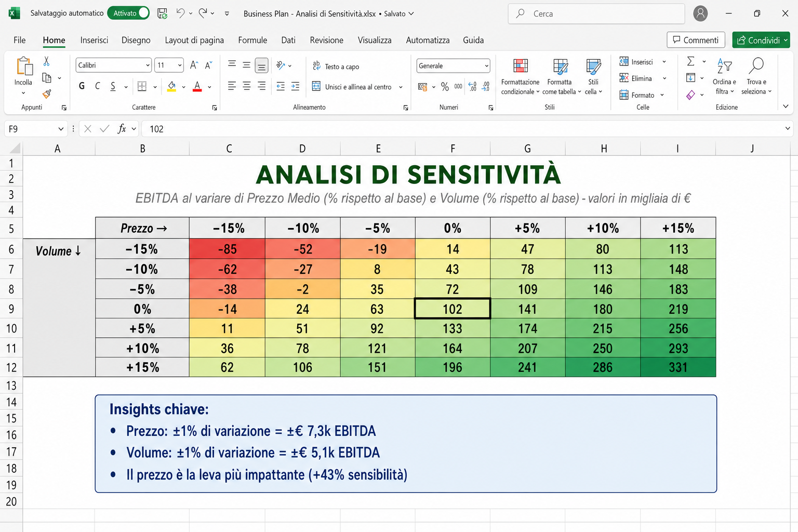Image resolution: width=798 pixels, height=532 pixels.
Task: Switch to the Inserisci tab
Action: [x=94, y=40]
